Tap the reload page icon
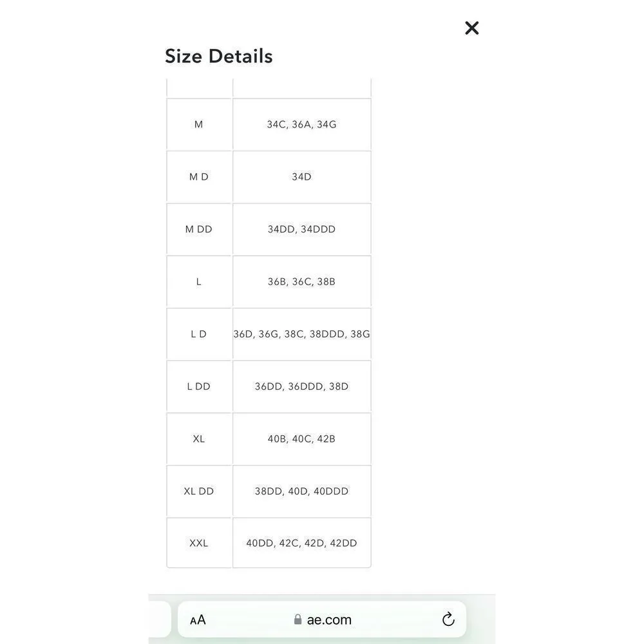The height and width of the screenshot is (644, 644). pos(448,620)
